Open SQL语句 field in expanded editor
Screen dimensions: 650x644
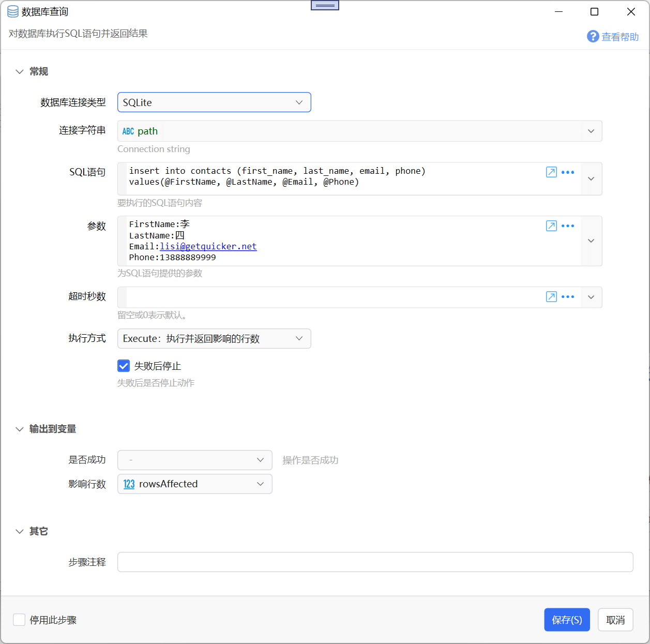pyautogui.click(x=551, y=172)
